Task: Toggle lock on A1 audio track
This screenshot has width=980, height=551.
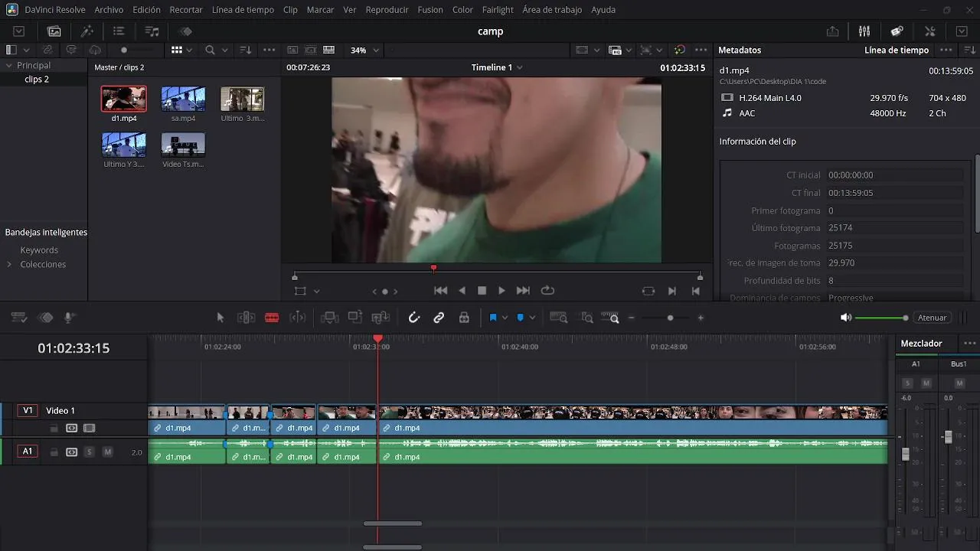Action: coord(54,452)
